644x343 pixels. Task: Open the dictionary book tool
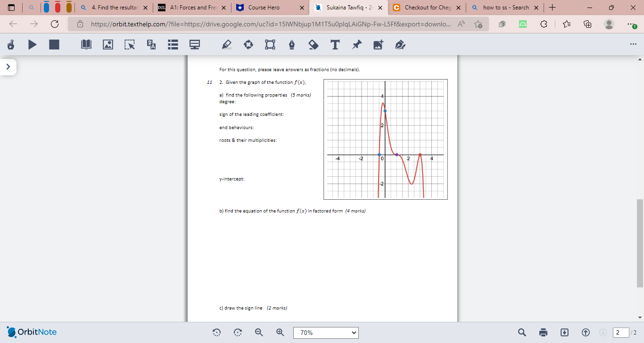[86, 45]
